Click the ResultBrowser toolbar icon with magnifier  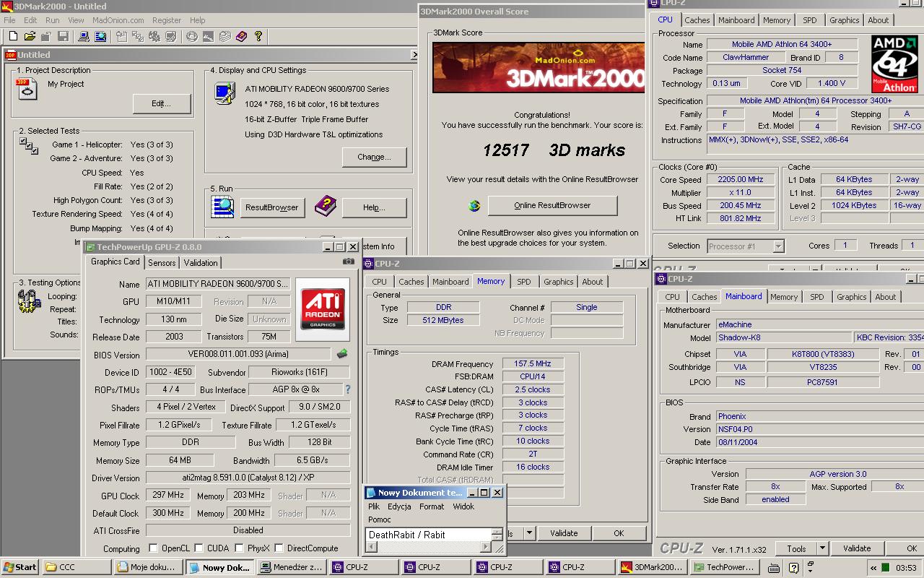100,36
